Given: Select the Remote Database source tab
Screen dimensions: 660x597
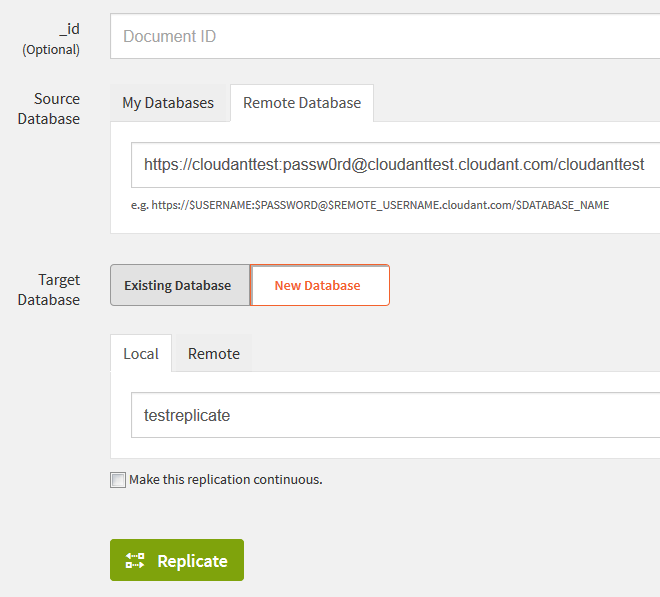Looking at the screenshot, I should pos(302,103).
